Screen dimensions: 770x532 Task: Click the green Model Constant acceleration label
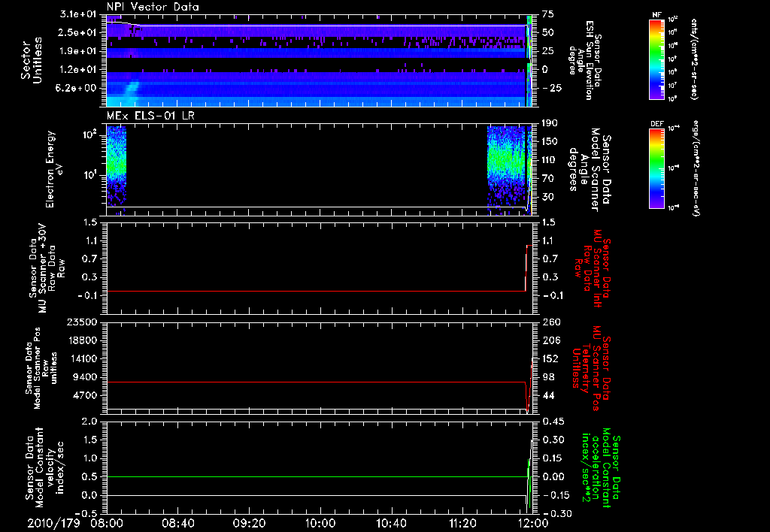(x=600, y=469)
